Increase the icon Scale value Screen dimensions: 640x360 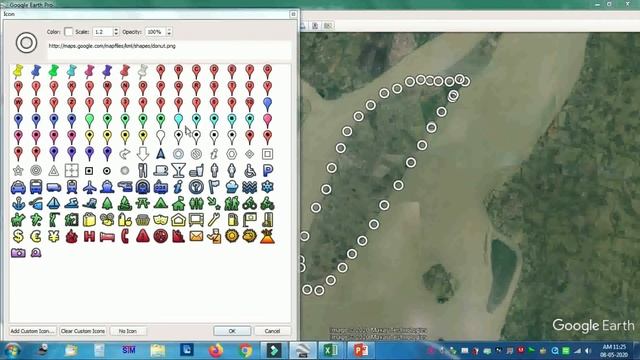click(x=116, y=29)
